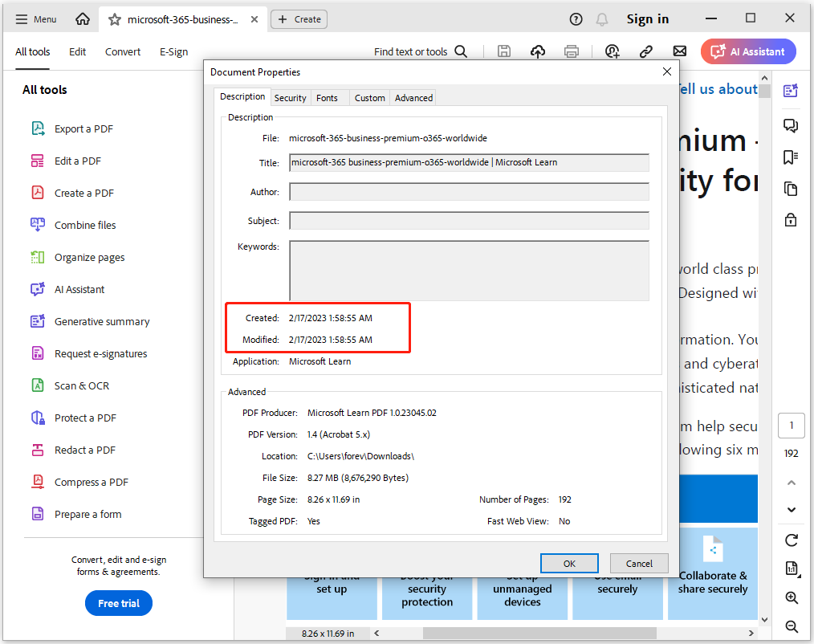
Task: Open the Fonts tab
Action: tap(327, 98)
